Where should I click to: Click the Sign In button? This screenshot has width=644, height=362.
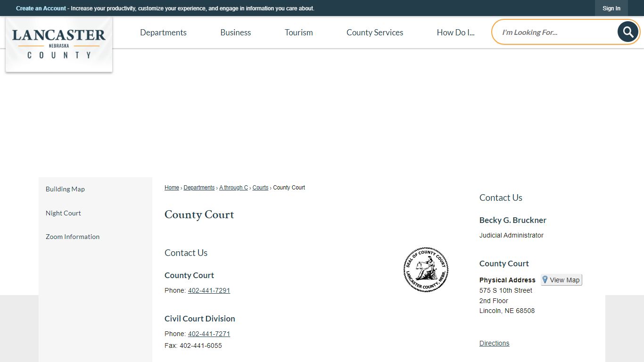[x=611, y=8]
